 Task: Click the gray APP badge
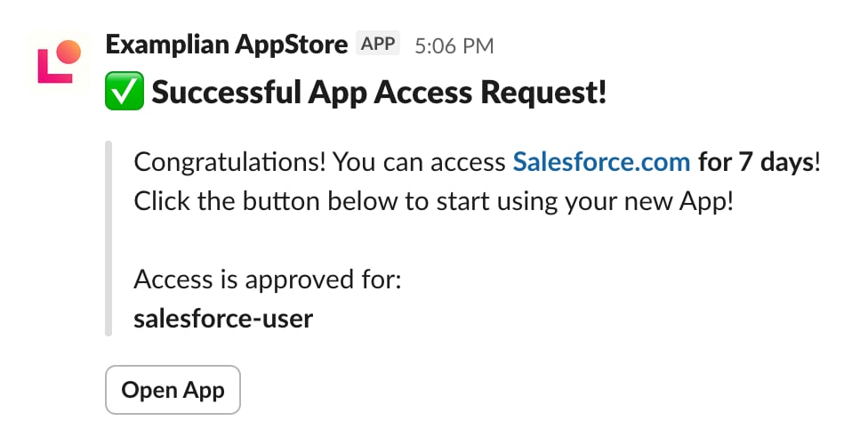coord(378,44)
